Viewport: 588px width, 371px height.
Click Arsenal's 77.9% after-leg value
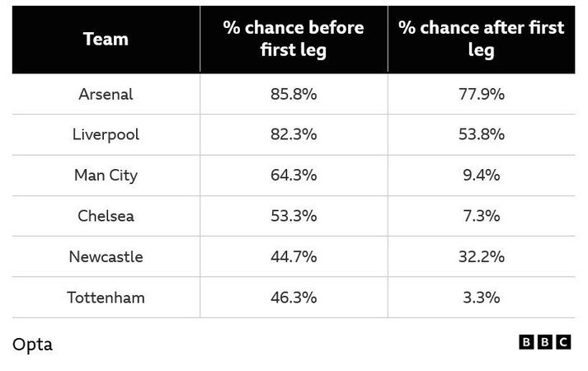tap(482, 94)
